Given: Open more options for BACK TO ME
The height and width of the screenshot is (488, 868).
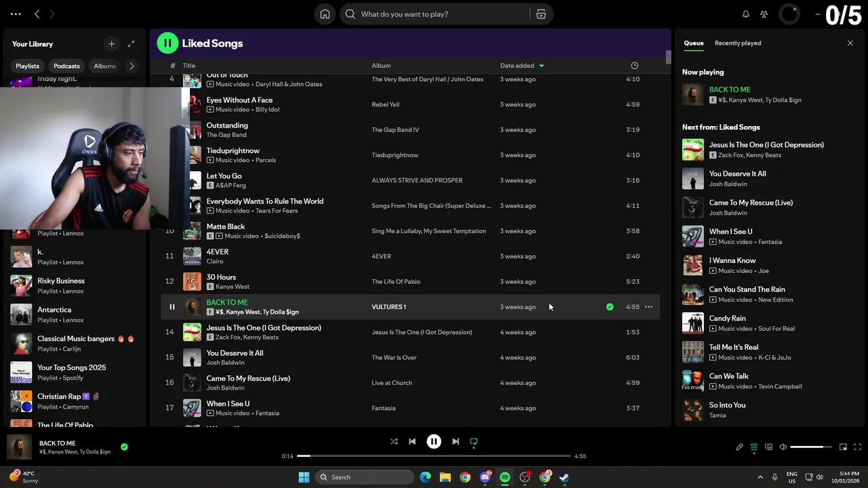Looking at the screenshot, I should pos(649,307).
